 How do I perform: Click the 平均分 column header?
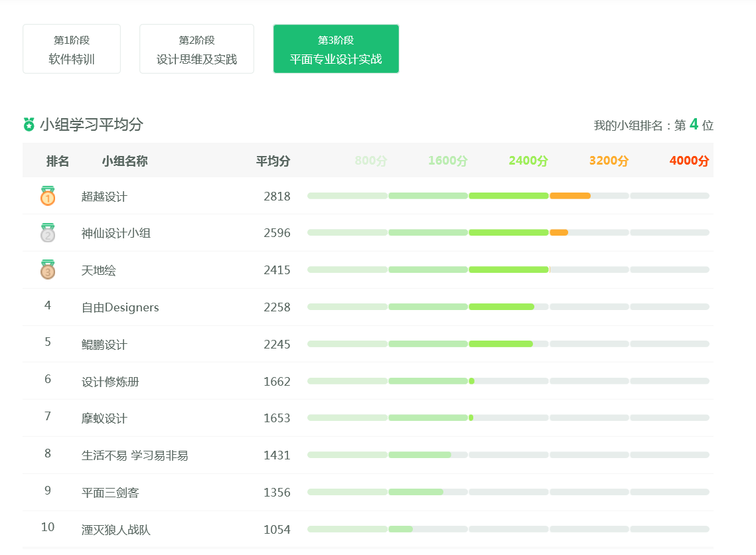[x=273, y=161]
